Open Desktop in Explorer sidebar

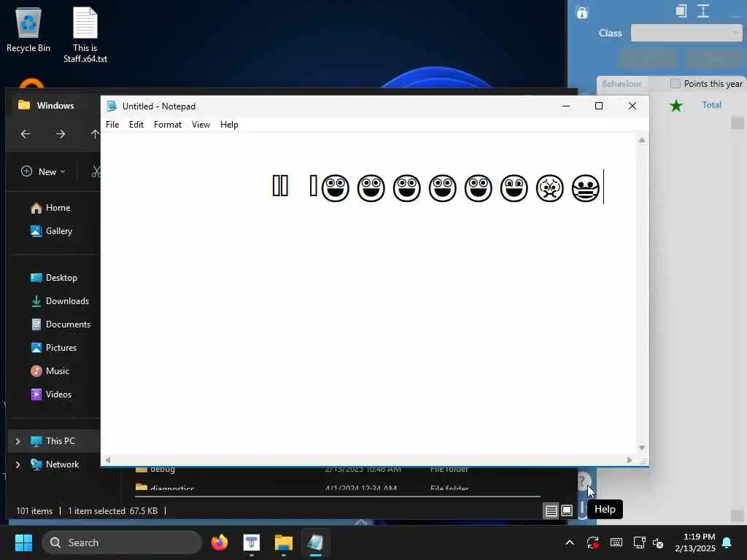pyautogui.click(x=53, y=278)
